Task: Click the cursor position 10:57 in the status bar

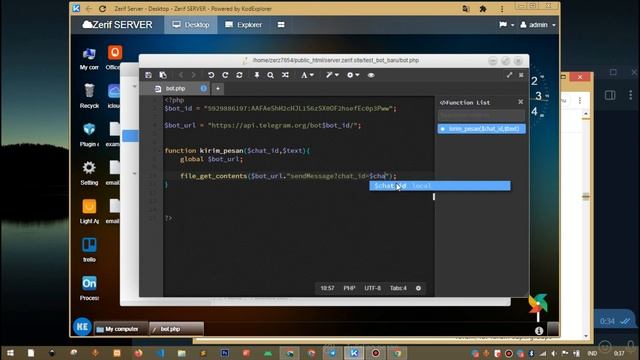Action: tap(327, 288)
